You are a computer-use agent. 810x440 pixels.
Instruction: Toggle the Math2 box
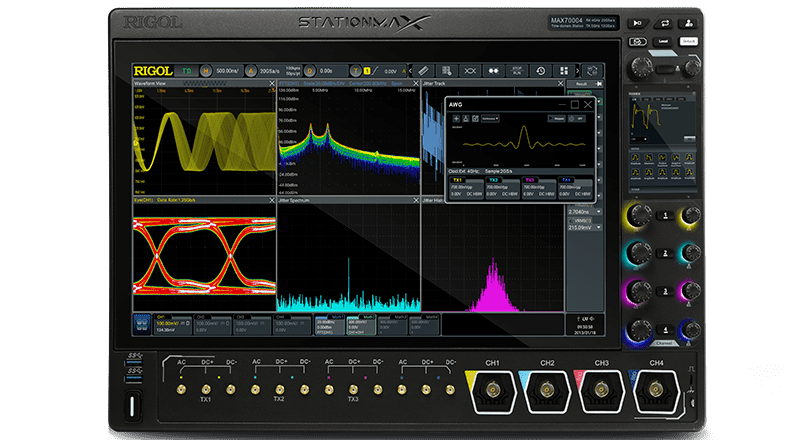(361, 325)
